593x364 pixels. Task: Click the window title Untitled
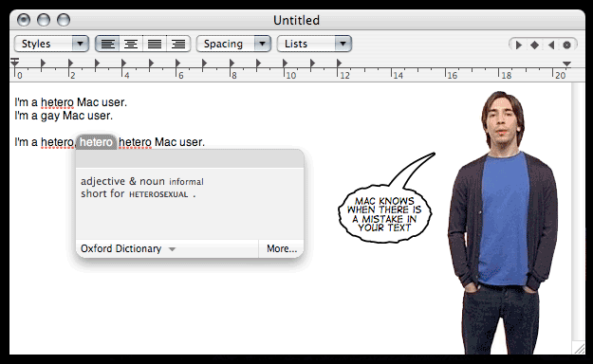click(x=296, y=20)
